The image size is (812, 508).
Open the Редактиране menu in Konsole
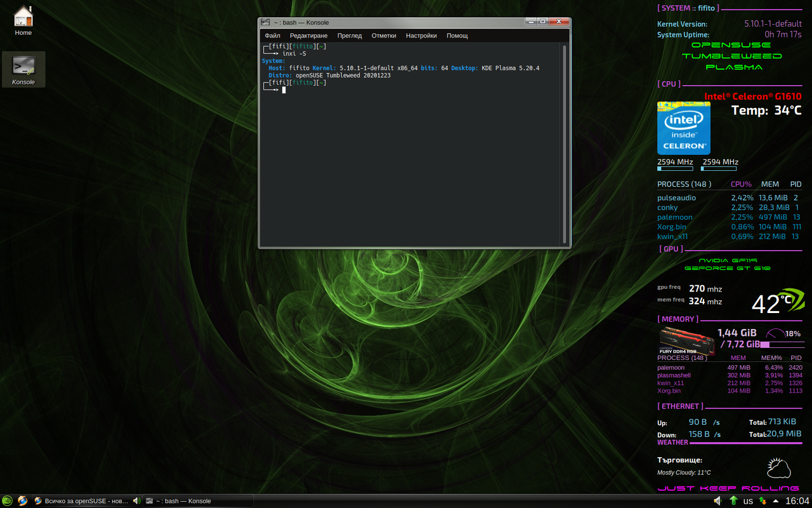tap(308, 36)
